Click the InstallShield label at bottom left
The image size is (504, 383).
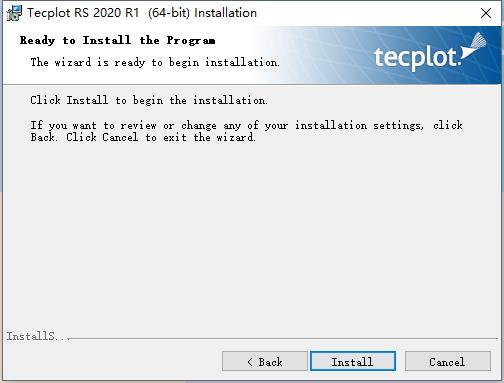coord(37,336)
